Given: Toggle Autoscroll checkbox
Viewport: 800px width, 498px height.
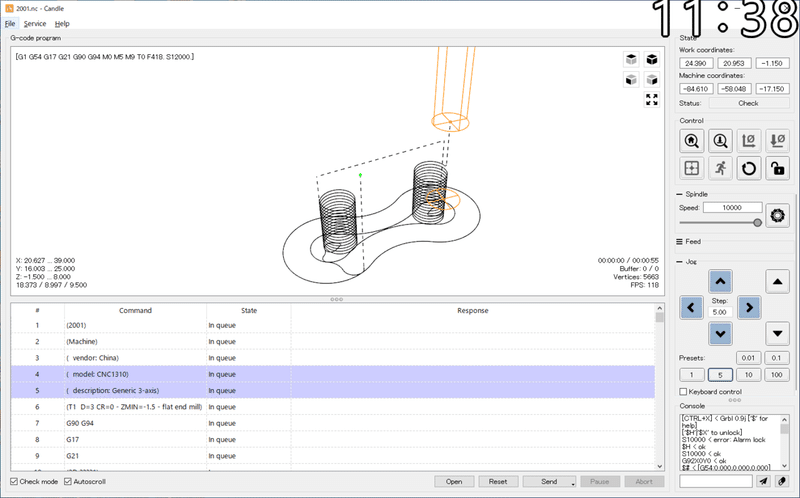Looking at the screenshot, I should click(x=68, y=481).
